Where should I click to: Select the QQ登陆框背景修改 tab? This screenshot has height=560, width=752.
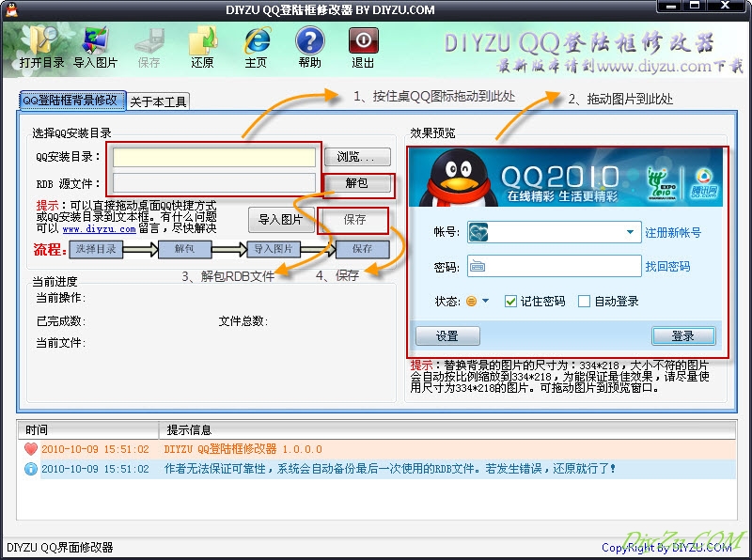[x=71, y=100]
